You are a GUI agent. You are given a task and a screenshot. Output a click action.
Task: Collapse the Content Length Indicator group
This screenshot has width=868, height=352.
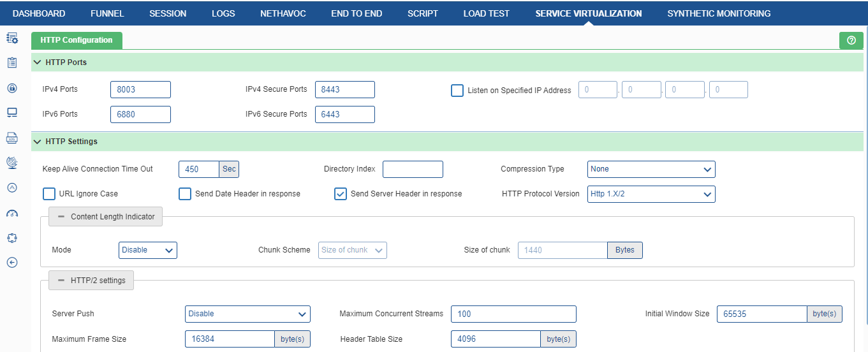106,217
